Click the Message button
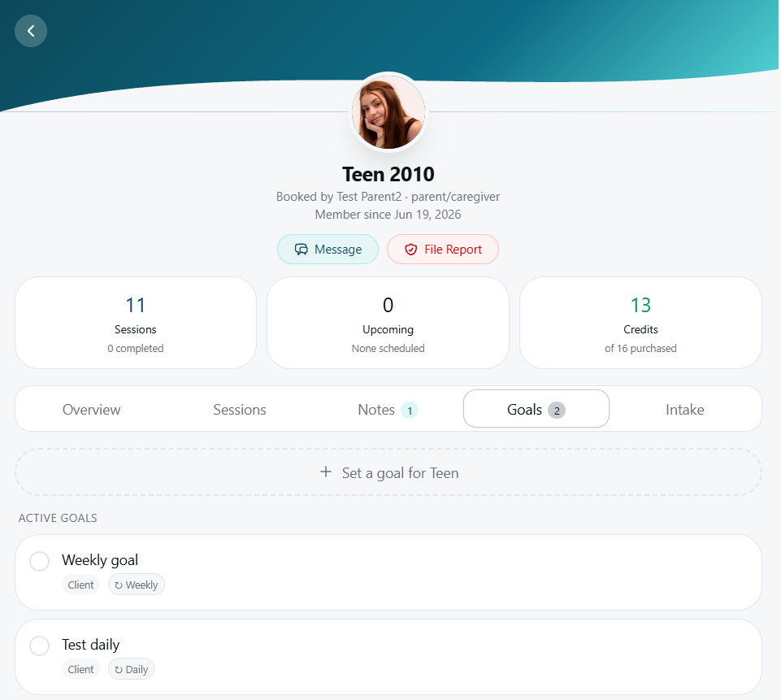The height and width of the screenshot is (700, 781). pyautogui.click(x=328, y=249)
